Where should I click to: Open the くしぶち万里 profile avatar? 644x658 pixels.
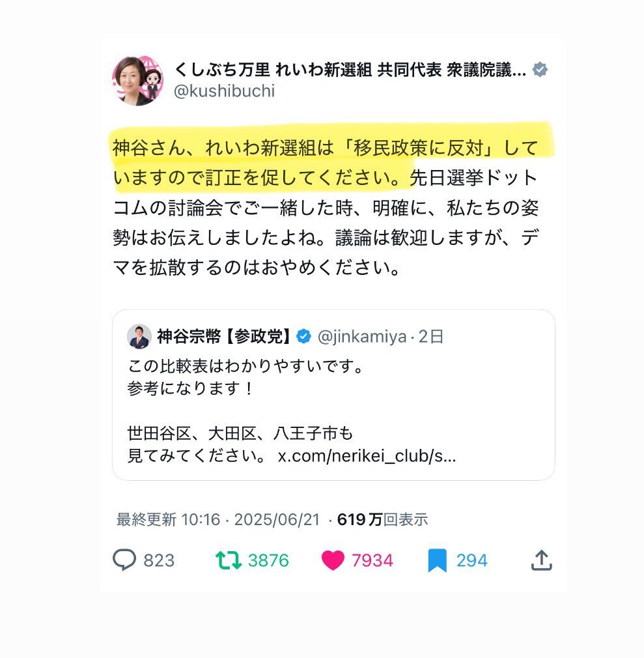tap(137, 81)
